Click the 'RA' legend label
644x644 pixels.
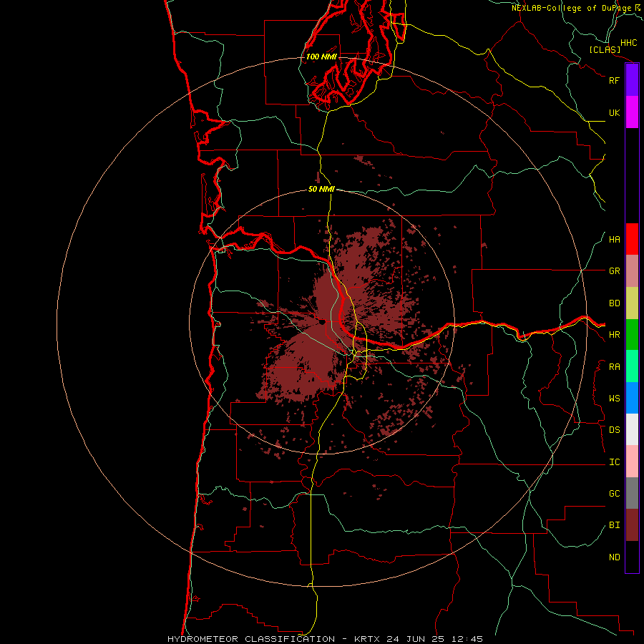pos(614,367)
